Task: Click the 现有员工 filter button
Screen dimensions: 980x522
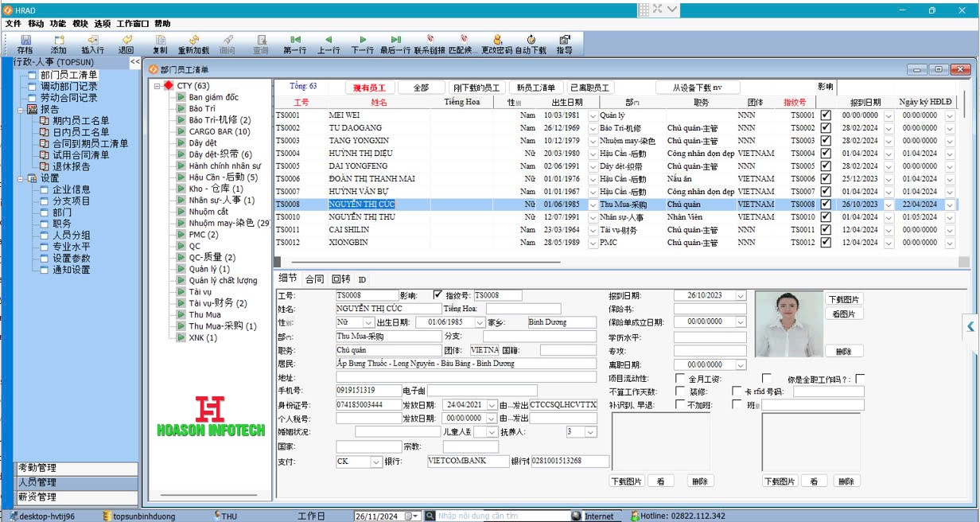Action: [368, 88]
